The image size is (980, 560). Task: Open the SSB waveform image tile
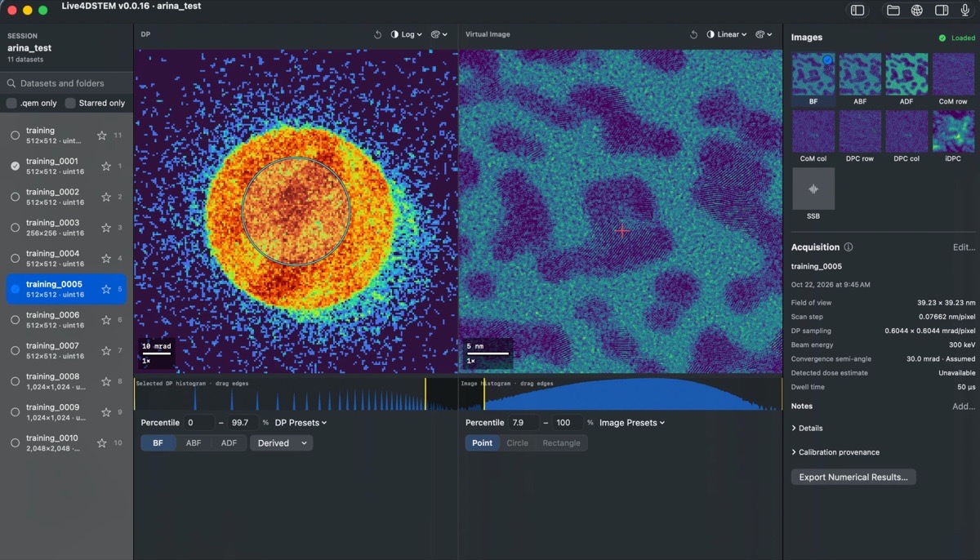click(x=813, y=189)
